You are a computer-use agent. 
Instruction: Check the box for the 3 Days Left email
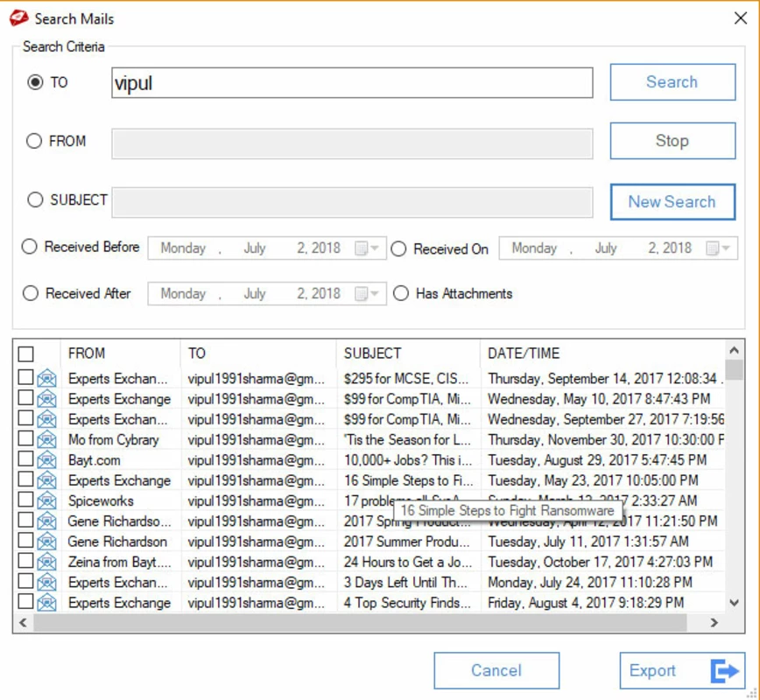click(25, 581)
